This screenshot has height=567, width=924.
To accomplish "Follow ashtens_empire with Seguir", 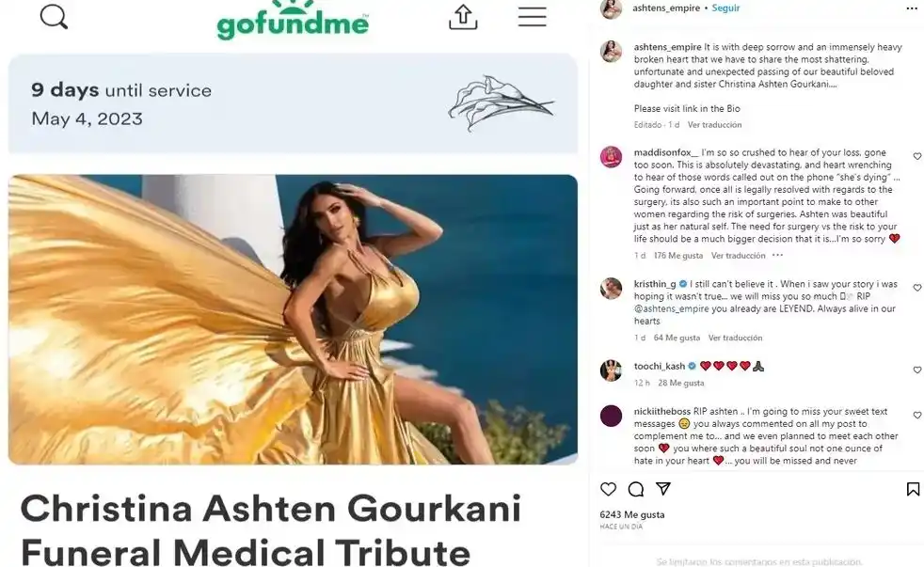I will pyautogui.click(x=725, y=8).
